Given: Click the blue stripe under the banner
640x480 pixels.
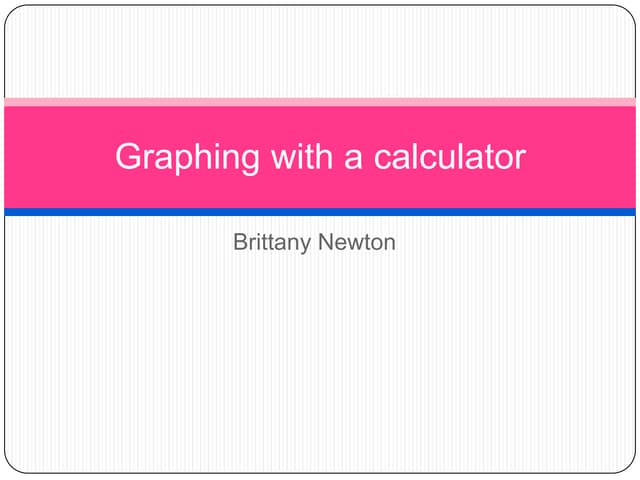Looking at the screenshot, I should tap(320, 212).
